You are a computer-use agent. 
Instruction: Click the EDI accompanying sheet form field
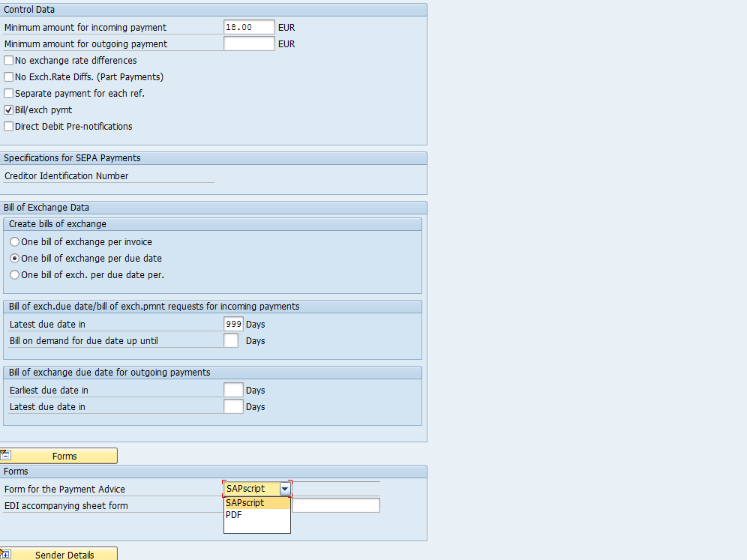click(x=336, y=505)
